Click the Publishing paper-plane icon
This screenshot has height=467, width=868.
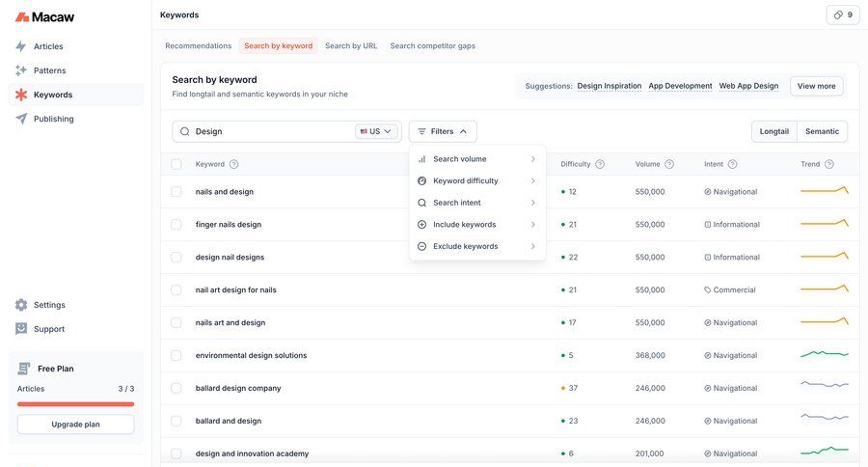click(x=21, y=119)
